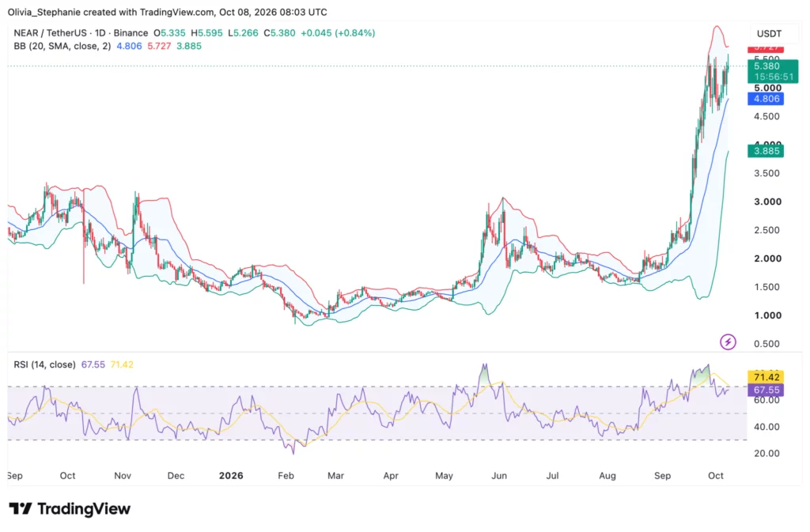Click the RSI axis 40.00 label
Image resolution: width=810 pixels, height=532 pixels.
pos(766,427)
